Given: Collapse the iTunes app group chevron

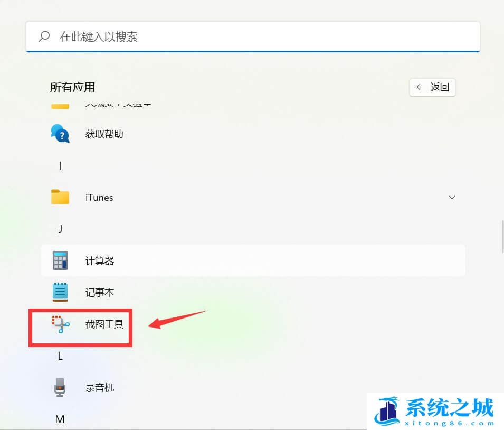Looking at the screenshot, I should pyautogui.click(x=452, y=197).
